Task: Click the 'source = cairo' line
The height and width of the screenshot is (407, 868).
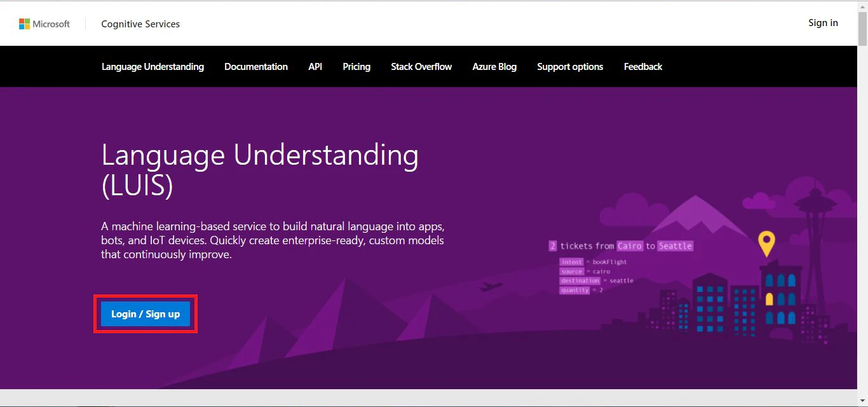Action: pos(585,272)
